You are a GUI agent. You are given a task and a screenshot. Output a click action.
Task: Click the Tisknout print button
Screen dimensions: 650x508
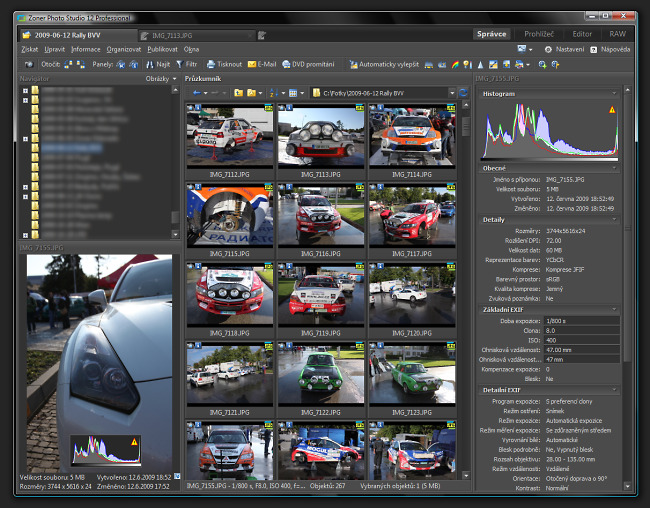pyautogui.click(x=224, y=64)
